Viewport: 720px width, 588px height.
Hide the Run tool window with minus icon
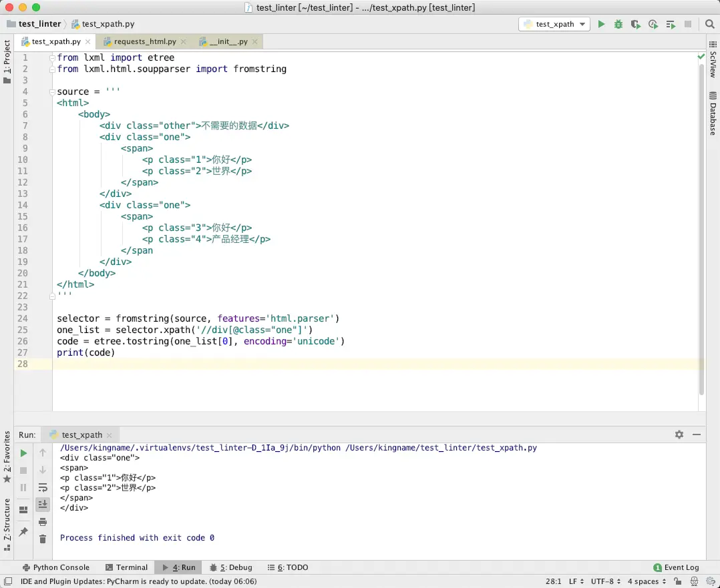pyautogui.click(x=697, y=434)
